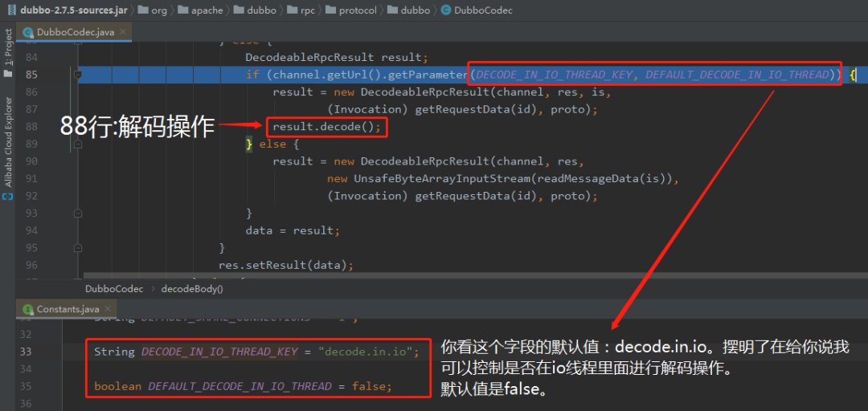Select the protocol folder breadcrumb

tap(351, 10)
